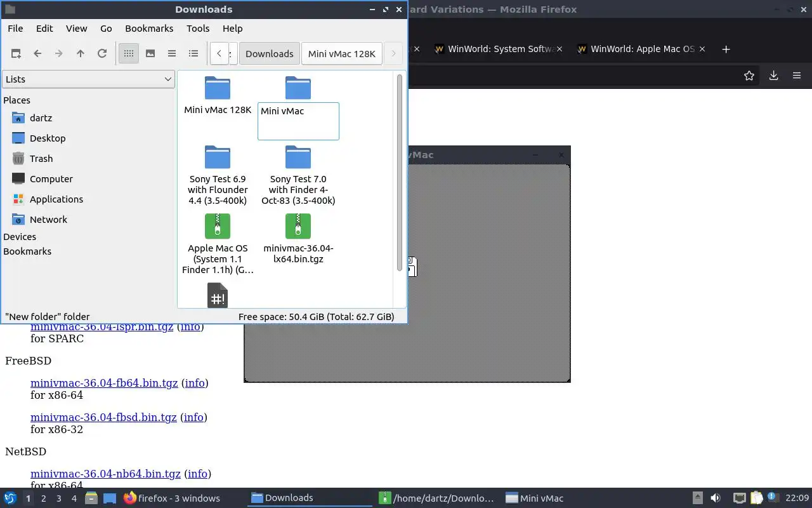The height and width of the screenshot is (508, 812).
Task: Select the shell script file icon
Action: [218, 295]
